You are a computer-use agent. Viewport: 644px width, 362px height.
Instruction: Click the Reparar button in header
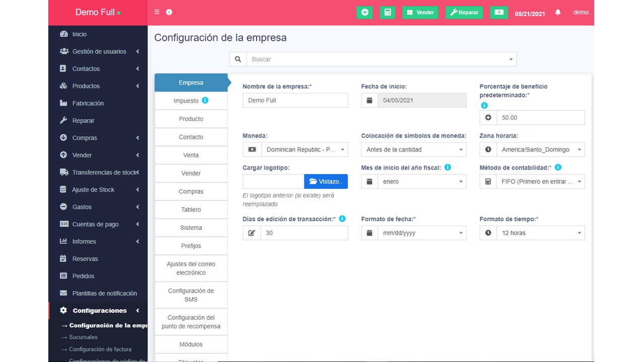(x=464, y=13)
